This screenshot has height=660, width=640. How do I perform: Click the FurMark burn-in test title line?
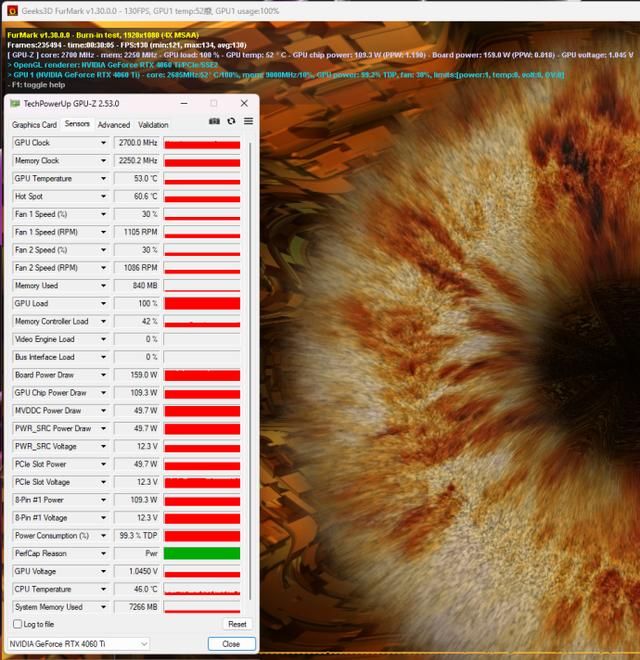click(x=103, y=35)
